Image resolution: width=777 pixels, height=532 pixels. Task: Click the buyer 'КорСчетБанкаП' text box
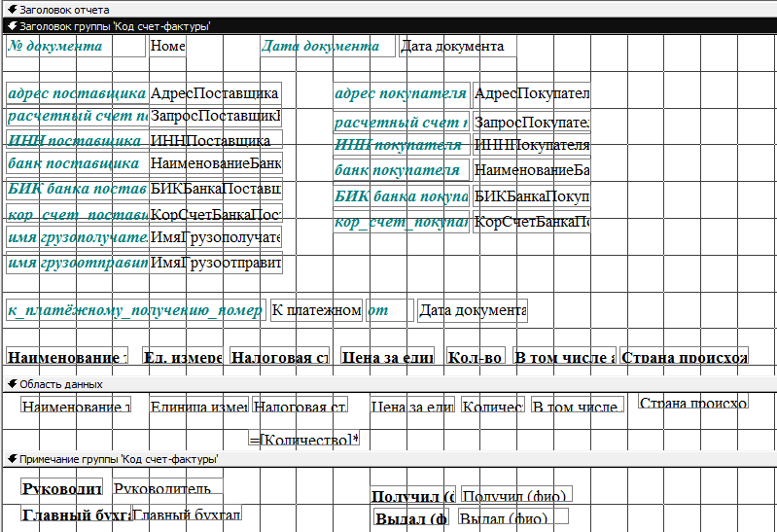tap(532, 222)
